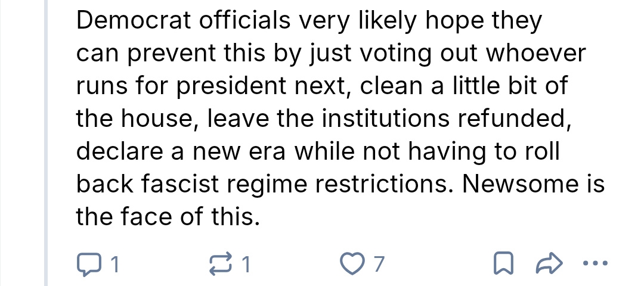Viewport: 644px width, 286px height.
Task: Share the post using the arrow icon
Action: pos(548,262)
